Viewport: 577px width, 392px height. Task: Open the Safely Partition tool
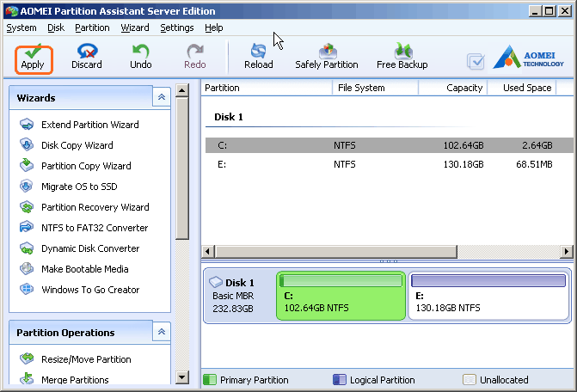click(327, 58)
